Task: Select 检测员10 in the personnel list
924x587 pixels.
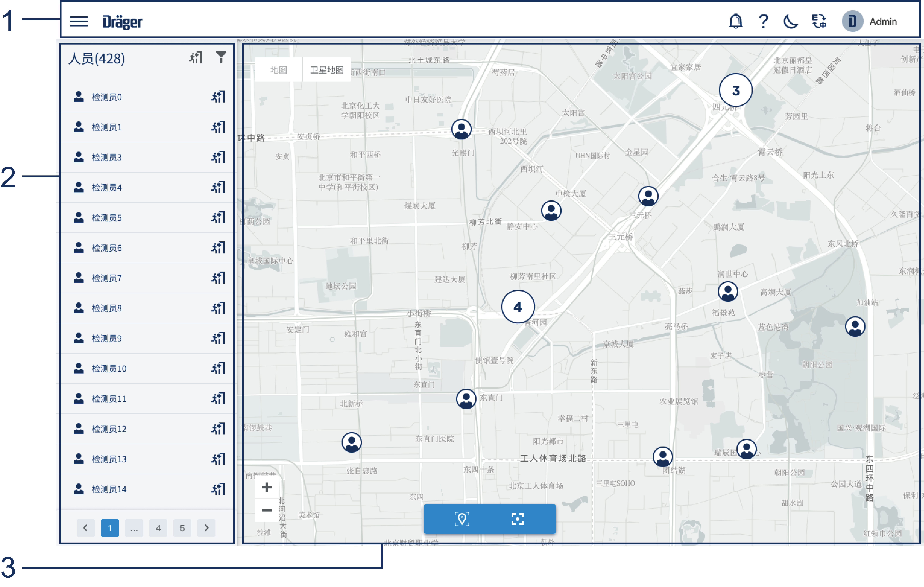Action: click(109, 369)
